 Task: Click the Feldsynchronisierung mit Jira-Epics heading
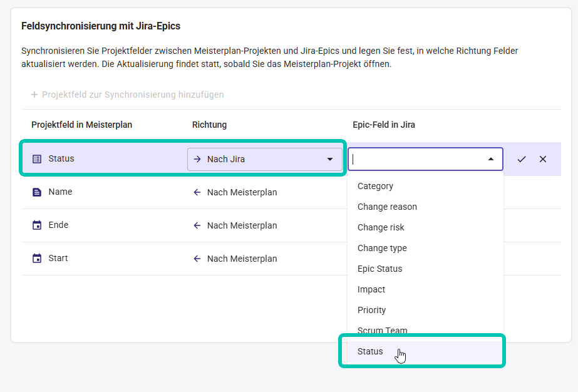click(x=101, y=26)
